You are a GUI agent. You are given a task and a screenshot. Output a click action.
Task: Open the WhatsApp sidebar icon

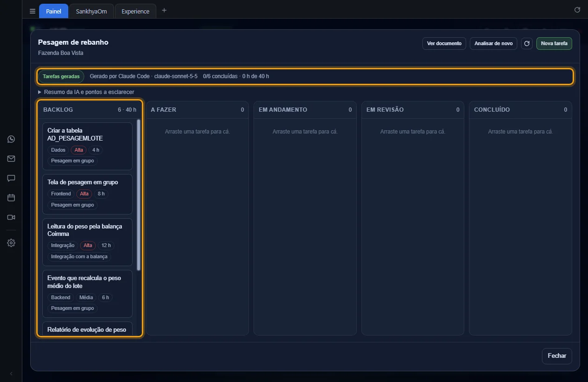coord(11,139)
